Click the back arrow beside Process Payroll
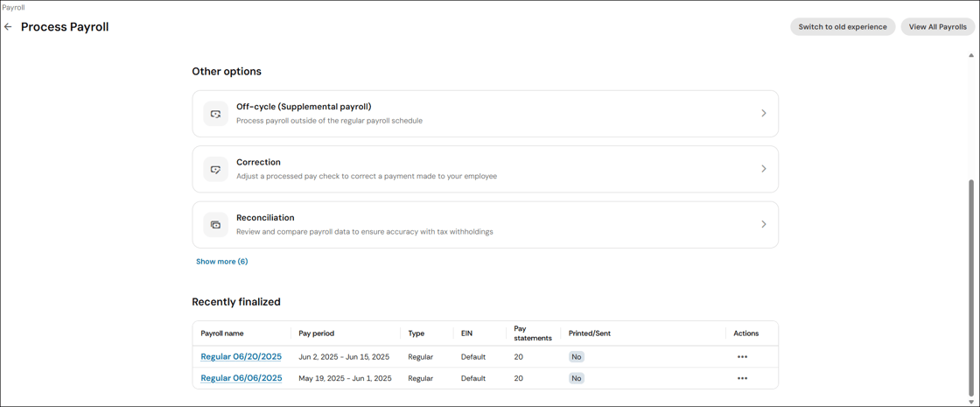The height and width of the screenshot is (407, 980). click(x=9, y=27)
